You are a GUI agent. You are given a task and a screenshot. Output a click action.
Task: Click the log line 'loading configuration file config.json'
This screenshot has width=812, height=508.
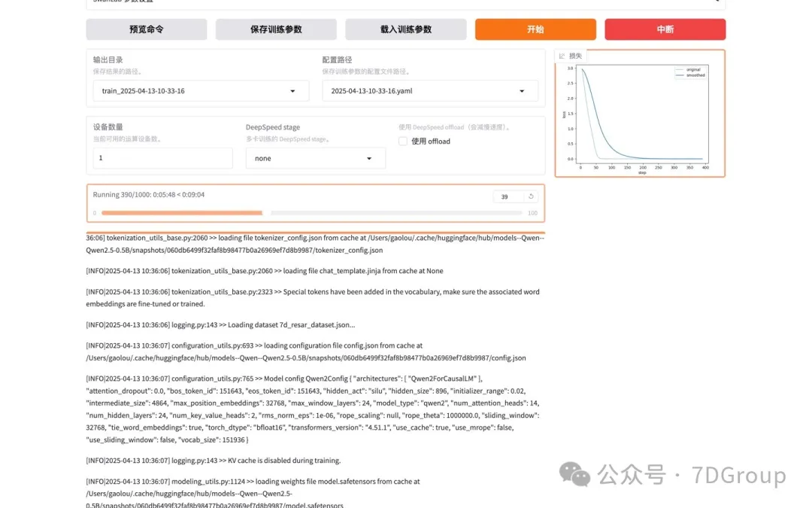(306, 351)
